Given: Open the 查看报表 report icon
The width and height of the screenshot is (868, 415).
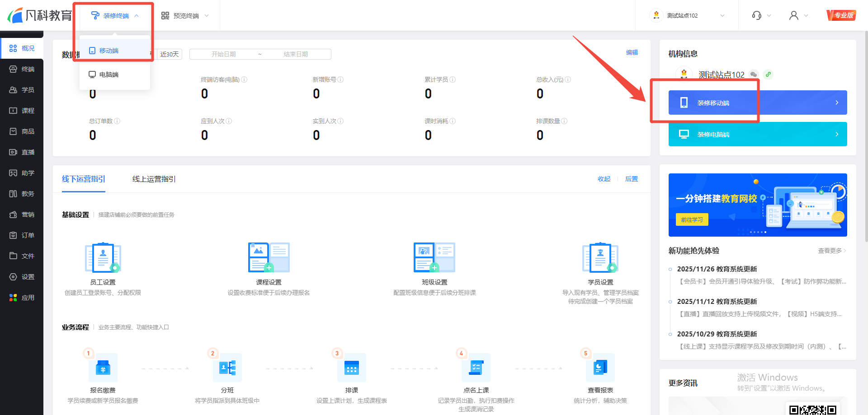Looking at the screenshot, I should [600, 368].
